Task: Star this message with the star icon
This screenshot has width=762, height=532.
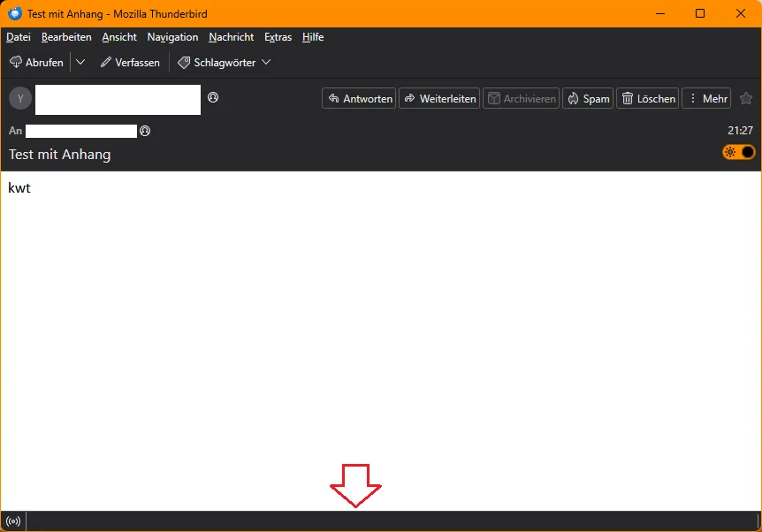Action: (746, 99)
